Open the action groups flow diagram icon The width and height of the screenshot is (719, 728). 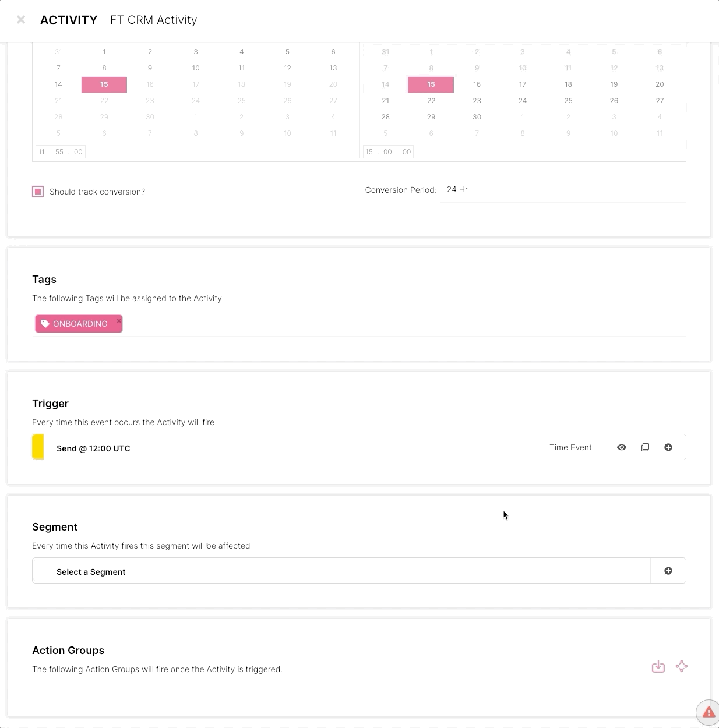[682, 667]
